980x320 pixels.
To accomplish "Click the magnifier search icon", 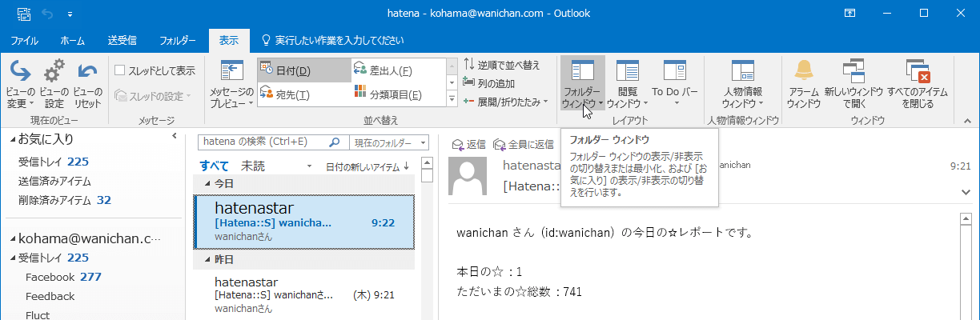I will point(335,142).
